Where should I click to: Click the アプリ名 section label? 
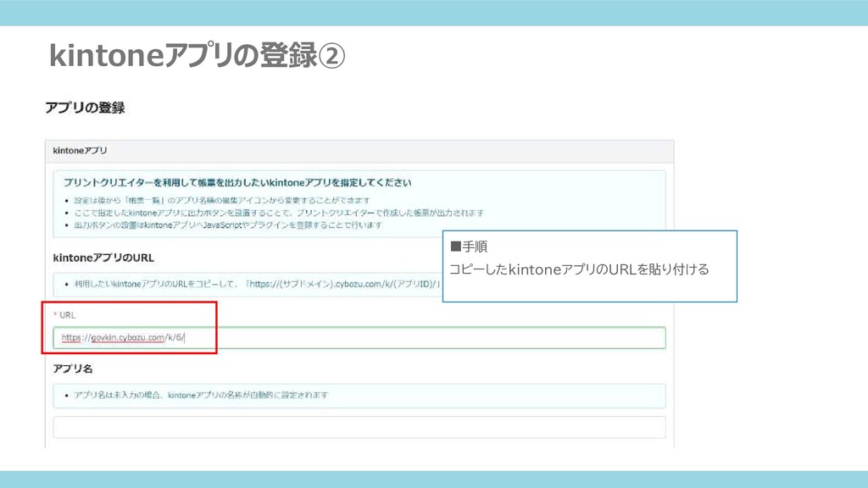[x=73, y=369]
